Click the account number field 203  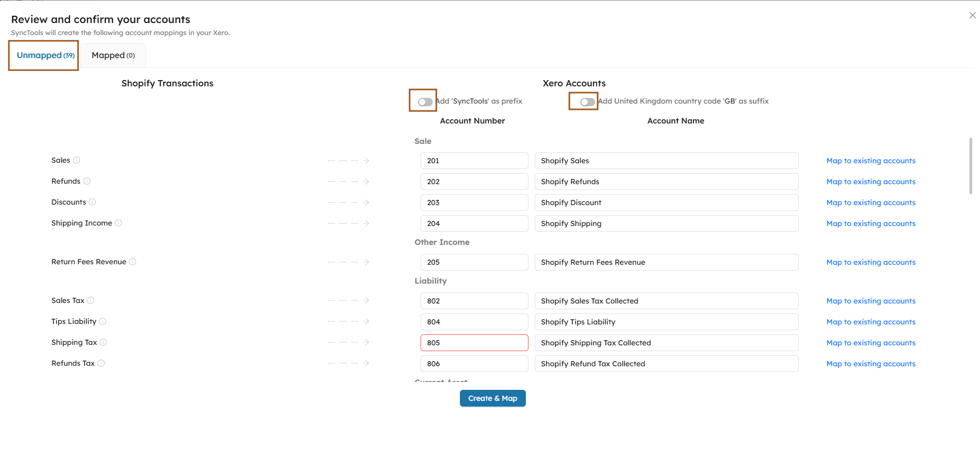475,203
